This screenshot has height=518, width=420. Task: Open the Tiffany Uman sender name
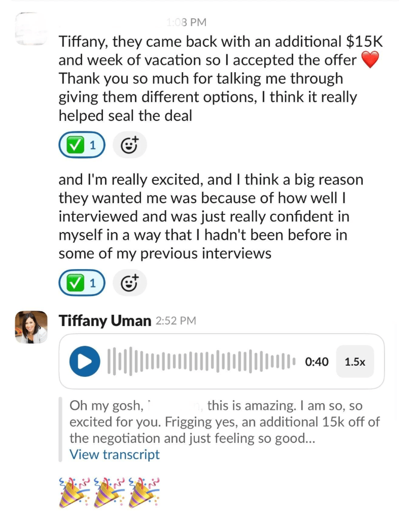pos(105,321)
